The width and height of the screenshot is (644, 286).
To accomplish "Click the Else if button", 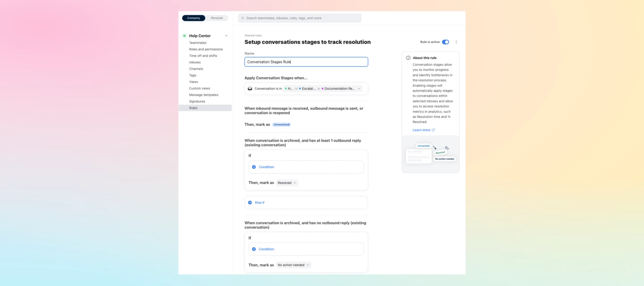I will point(306,202).
